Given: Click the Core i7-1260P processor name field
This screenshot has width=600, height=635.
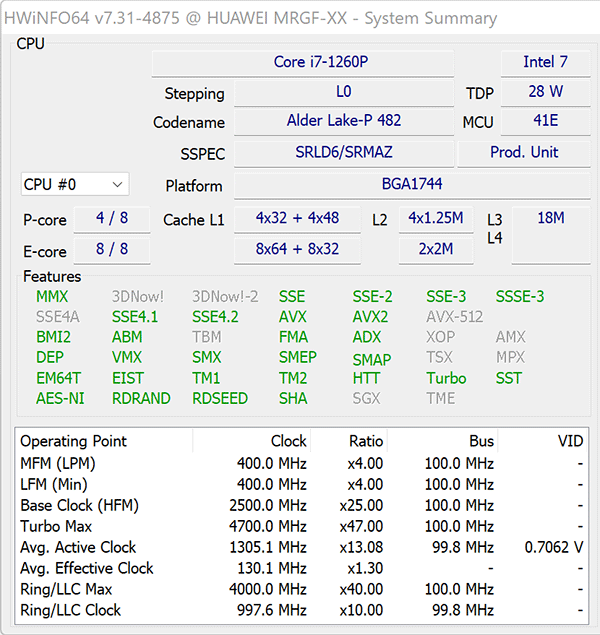Looking at the screenshot, I should click(321, 62).
